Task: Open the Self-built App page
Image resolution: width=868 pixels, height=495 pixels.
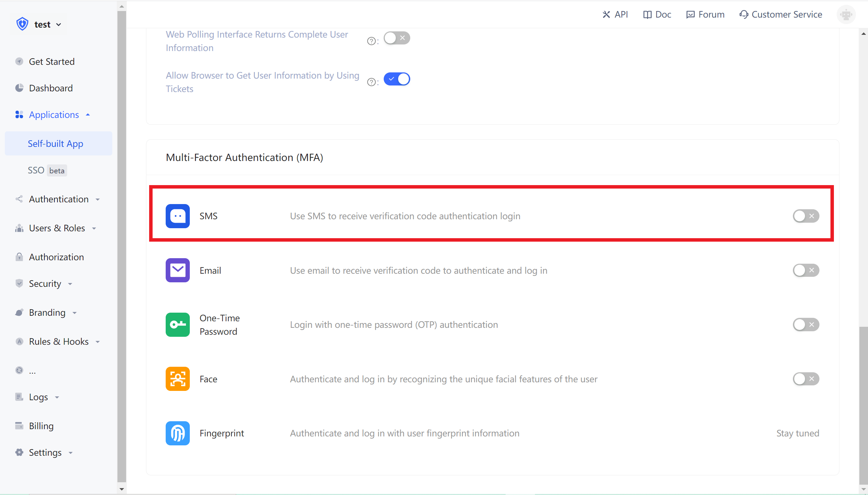Action: pos(55,143)
